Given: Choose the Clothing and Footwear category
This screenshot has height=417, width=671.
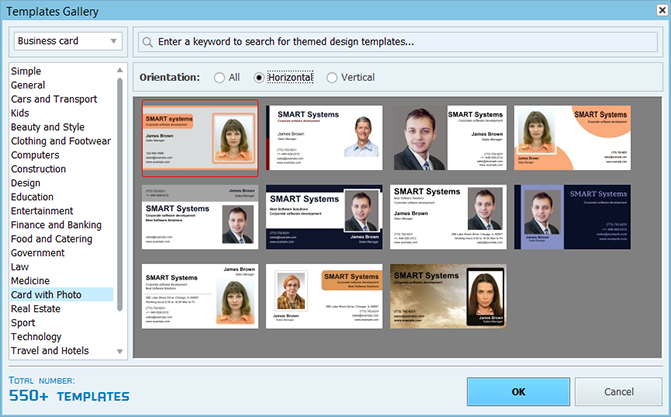Looking at the screenshot, I should click(61, 141).
